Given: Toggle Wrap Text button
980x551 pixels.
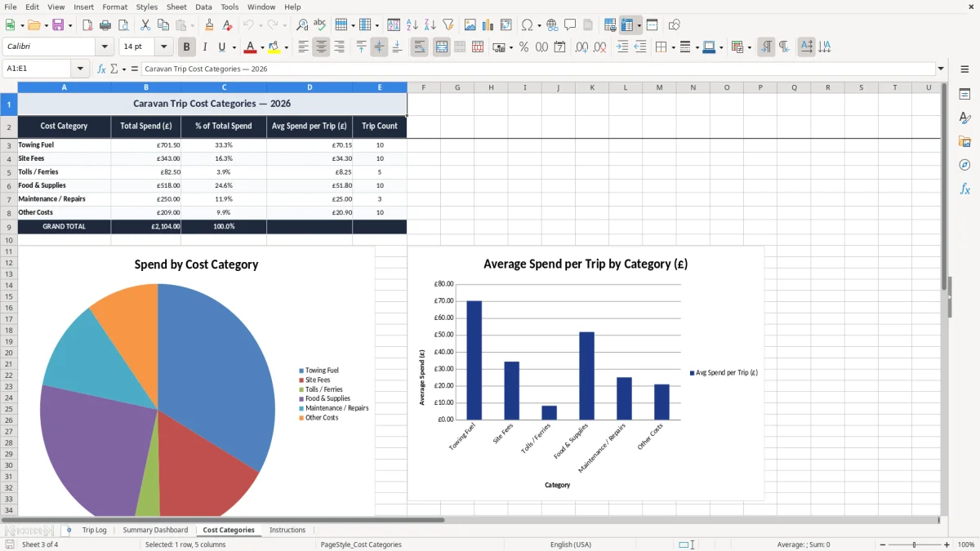Looking at the screenshot, I should (419, 47).
